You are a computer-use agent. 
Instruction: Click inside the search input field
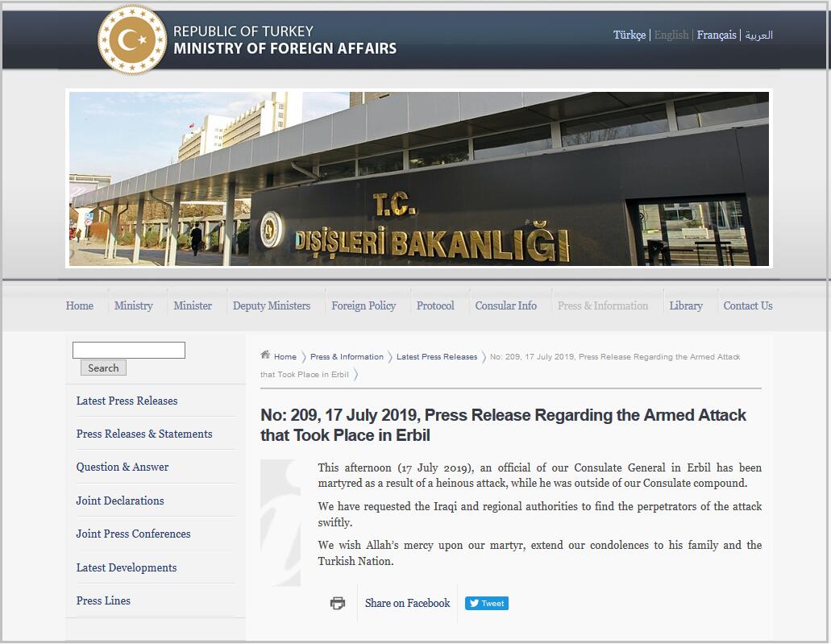click(129, 351)
